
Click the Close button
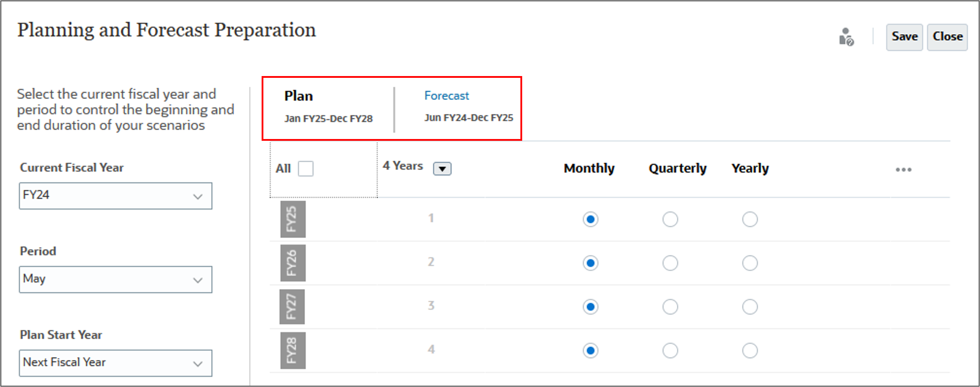(947, 37)
